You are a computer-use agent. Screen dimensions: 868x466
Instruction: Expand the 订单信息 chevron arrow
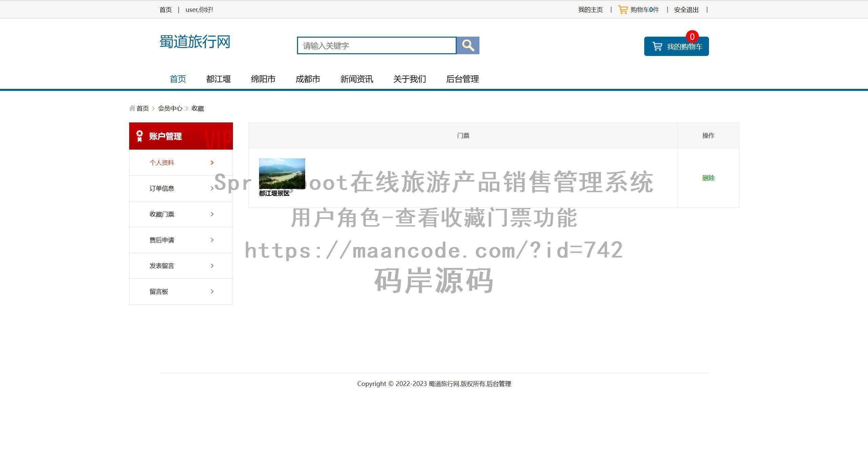(212, 189)
